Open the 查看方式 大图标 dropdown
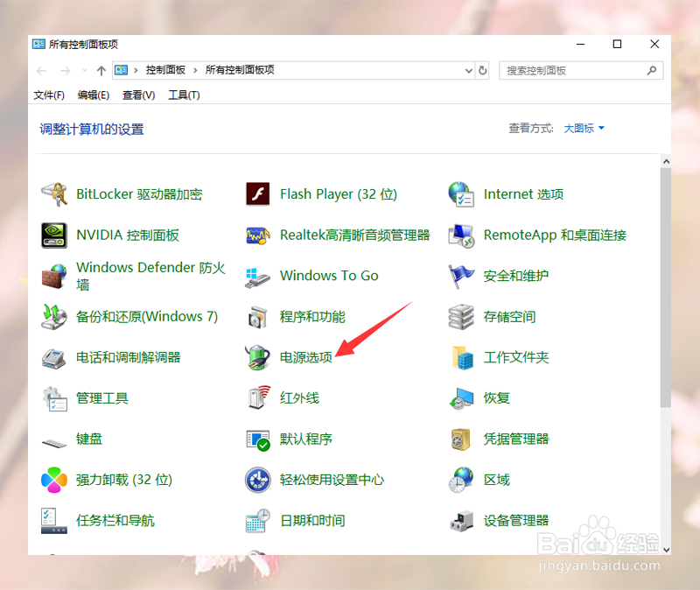Screen dimensions: 700x590 tap(584, 129)
